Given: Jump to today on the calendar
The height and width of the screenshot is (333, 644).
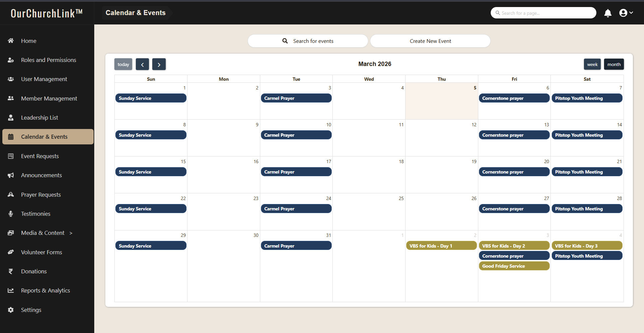Looking at the screenshot, I should click(x=123, y=64).
